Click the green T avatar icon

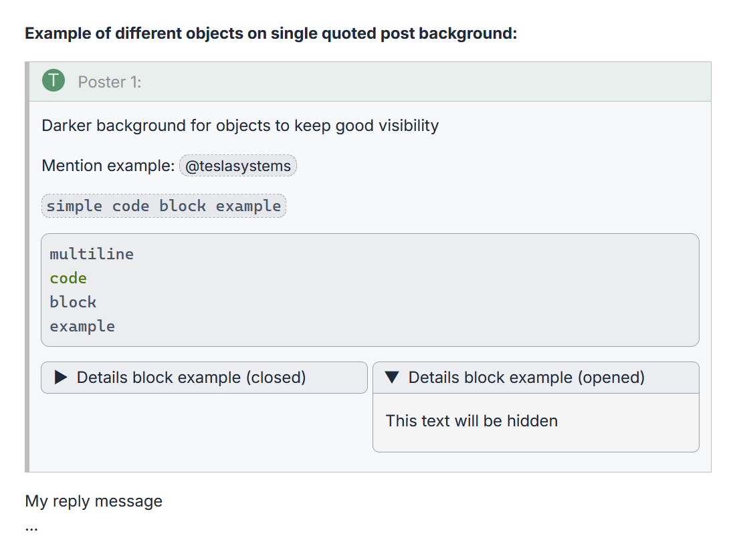click(x=54, y=82)
